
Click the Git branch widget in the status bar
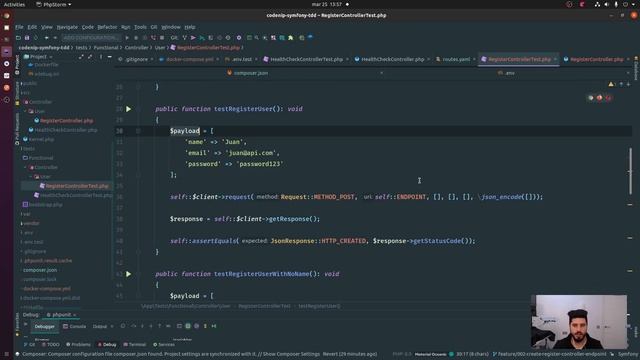coord(550,354)
